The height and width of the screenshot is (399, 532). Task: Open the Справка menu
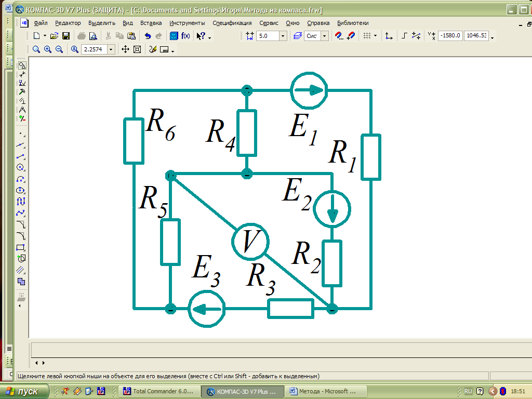pyautogui.click(x=318, y=23)
